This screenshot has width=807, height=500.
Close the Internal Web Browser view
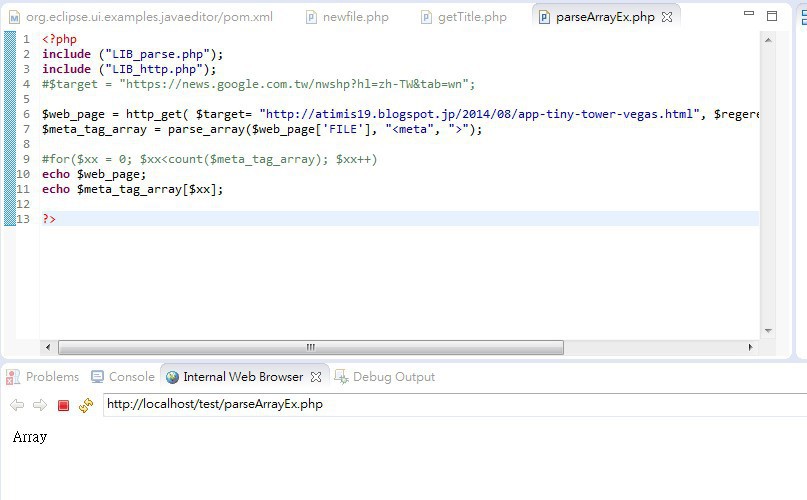point(316,377)
